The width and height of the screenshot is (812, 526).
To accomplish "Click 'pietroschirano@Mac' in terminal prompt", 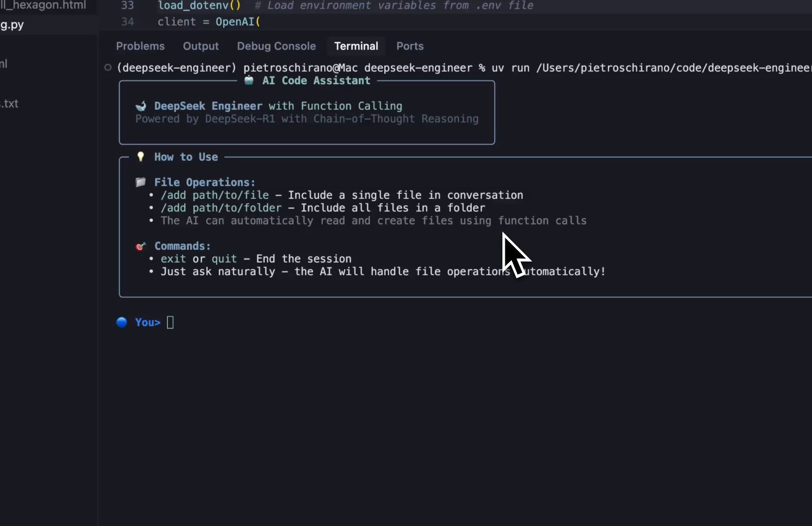I will click(300, 68).
